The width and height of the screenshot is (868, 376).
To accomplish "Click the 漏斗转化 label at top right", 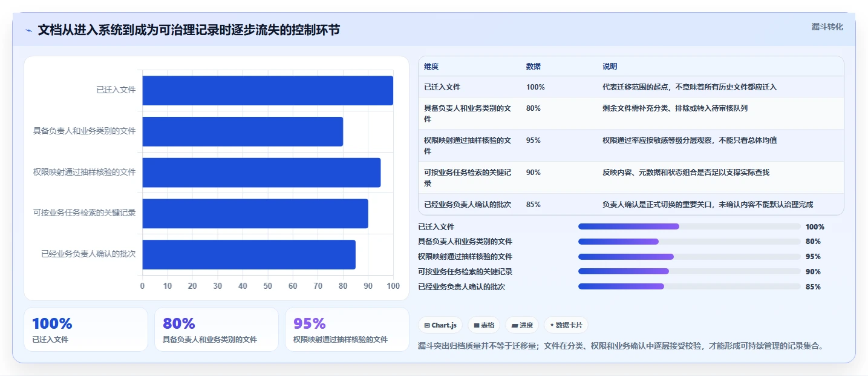I will coord(827,27).
